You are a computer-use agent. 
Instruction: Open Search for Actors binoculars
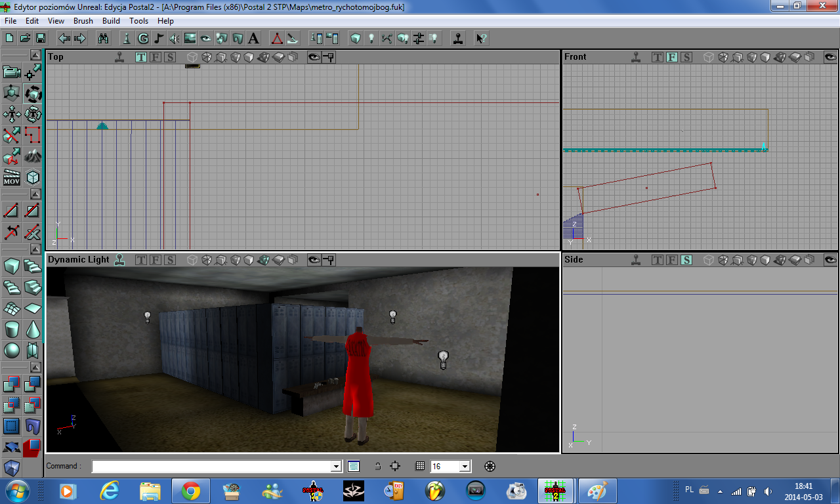click(103, 38)
